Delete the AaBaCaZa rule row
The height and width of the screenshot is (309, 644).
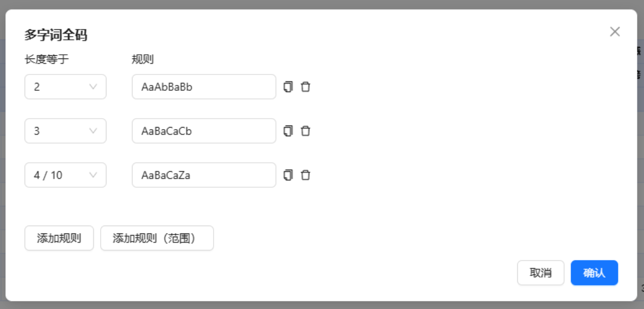click(x=305, y=175)
